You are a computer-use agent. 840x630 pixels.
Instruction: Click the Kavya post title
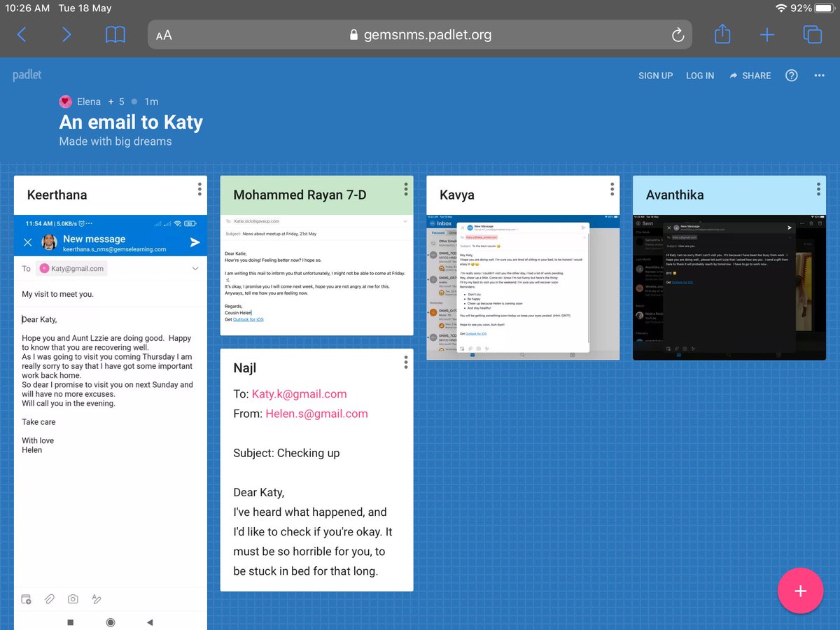click(x=457, y=195)
